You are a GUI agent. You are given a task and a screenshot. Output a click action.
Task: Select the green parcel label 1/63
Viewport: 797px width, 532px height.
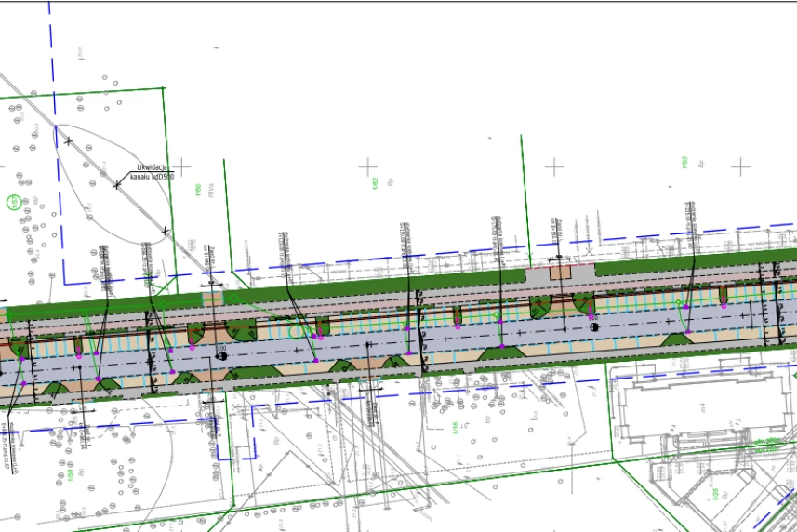tap(684, 163)
